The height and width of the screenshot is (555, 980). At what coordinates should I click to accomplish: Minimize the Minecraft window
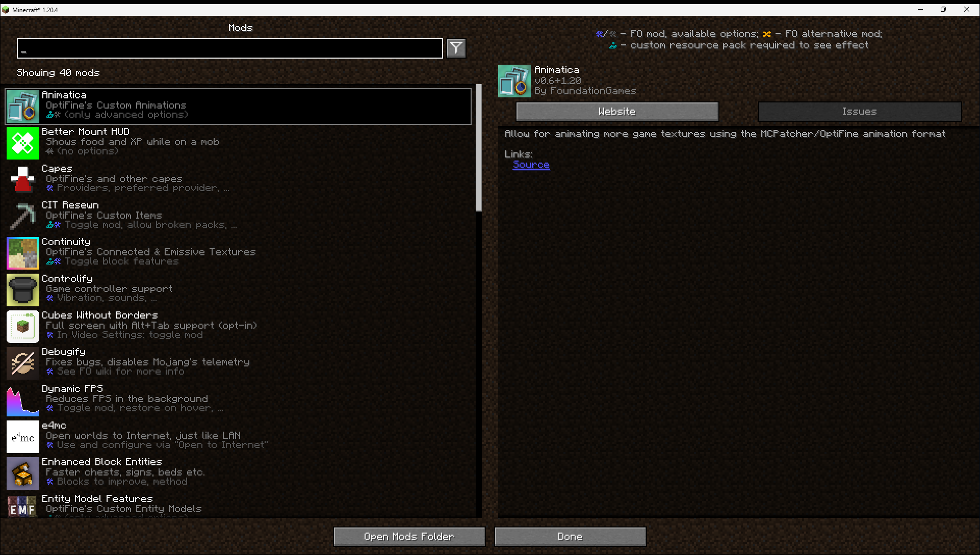click(920, 10)
